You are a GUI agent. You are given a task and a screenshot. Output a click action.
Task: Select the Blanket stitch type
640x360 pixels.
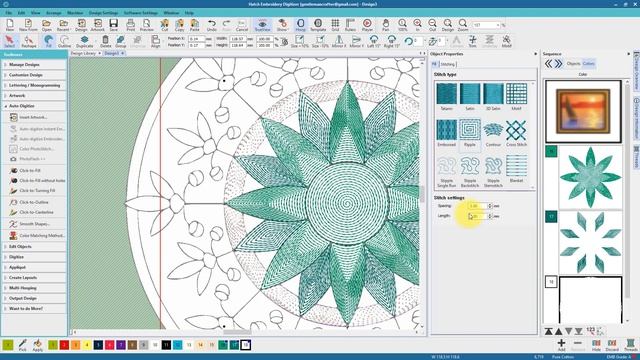point(516,169)
